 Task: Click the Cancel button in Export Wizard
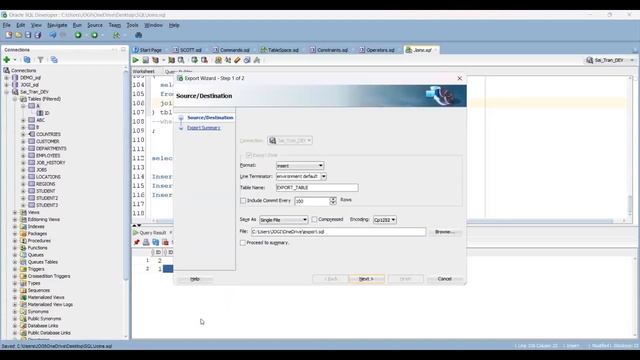pos(444,279)
